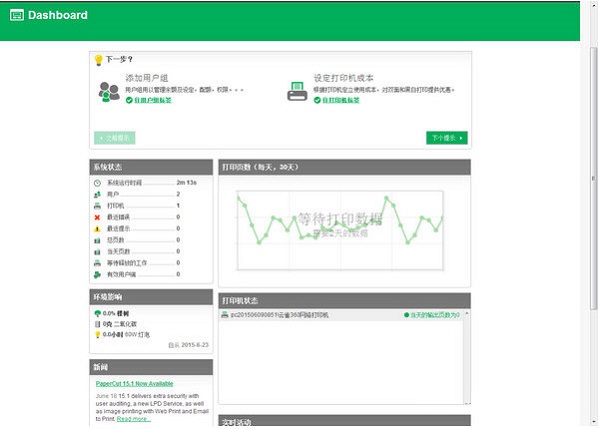This screenshot has width=600, height=429.
Task: Click the Dashboard title text
Action: [58, 15]
